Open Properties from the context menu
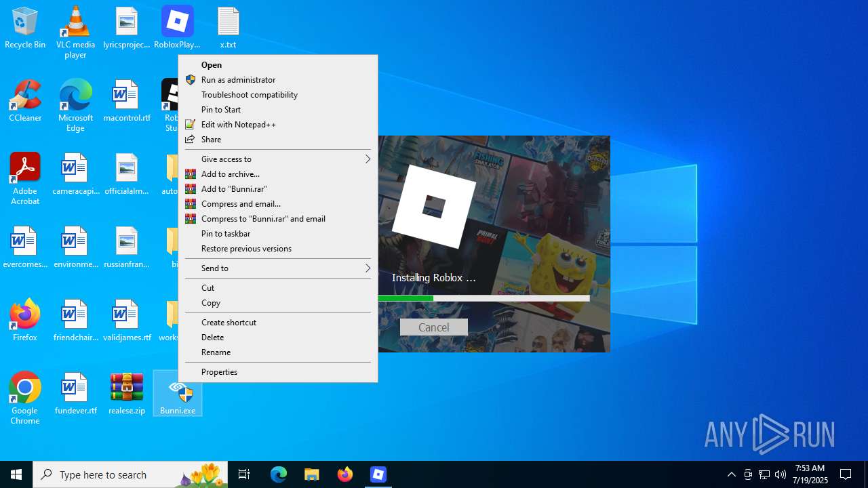The image size is (868, 488). pyautogui.click(x=278, y=372)
